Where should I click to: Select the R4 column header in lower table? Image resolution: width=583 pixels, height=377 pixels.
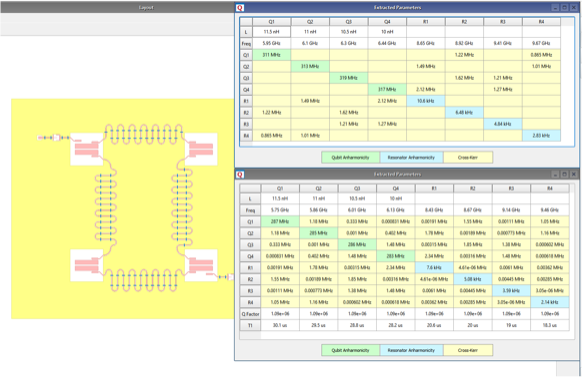550,188
